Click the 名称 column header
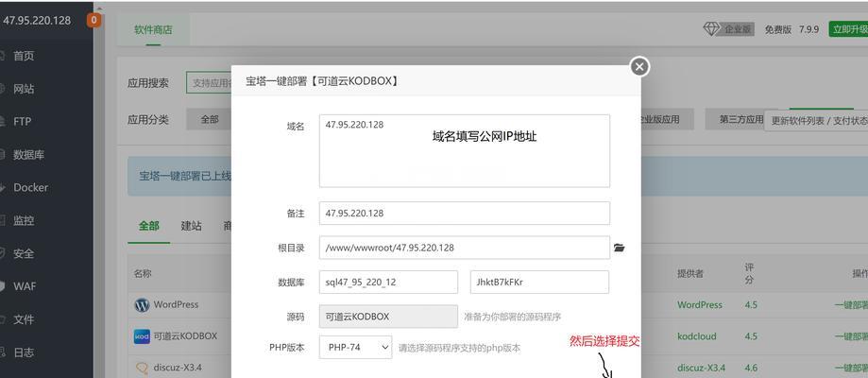The height and width of the screenshot is (378, 868). (x=143, y=274)
